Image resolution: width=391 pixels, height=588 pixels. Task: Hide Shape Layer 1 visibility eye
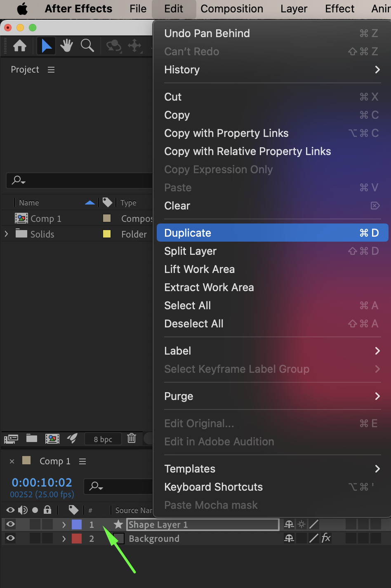pyautogui.click(x=10, y=524)
